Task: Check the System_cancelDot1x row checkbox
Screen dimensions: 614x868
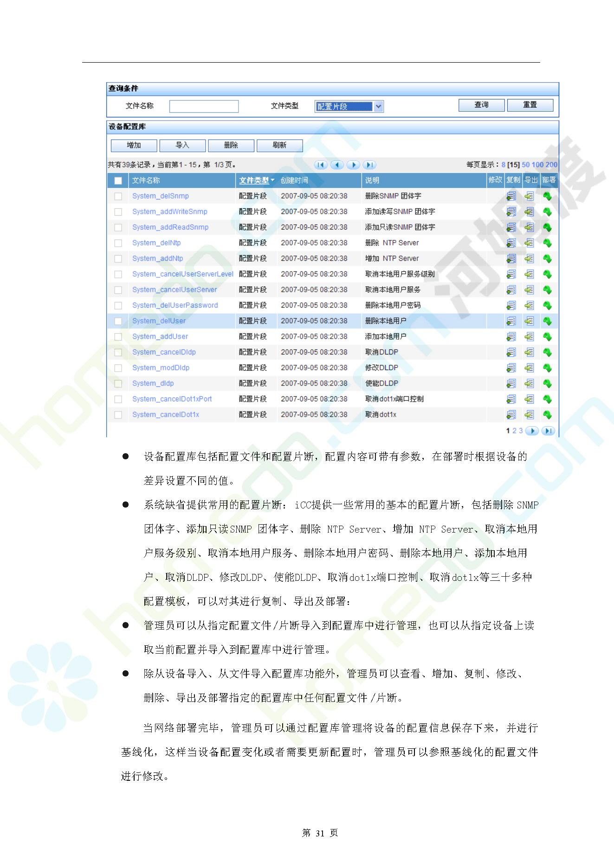Action: coord(118,415)
